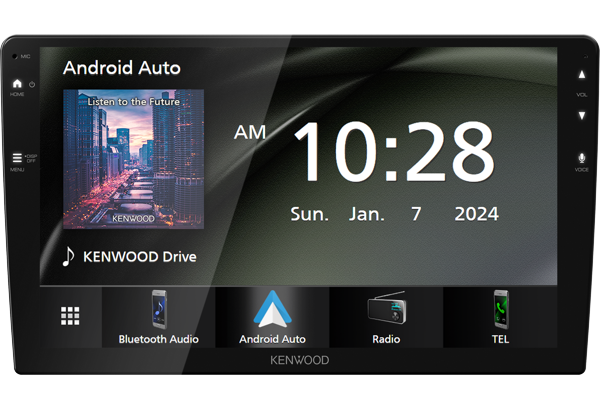Open the TEL phone source
This screenshot has width=600, height=410.
tap(500, 317)
